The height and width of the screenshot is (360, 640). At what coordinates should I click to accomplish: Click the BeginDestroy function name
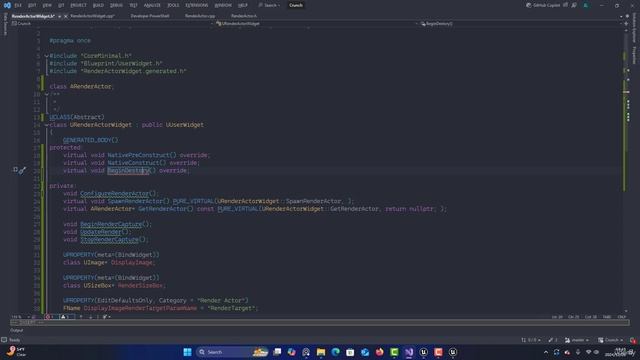coord(129,171)
